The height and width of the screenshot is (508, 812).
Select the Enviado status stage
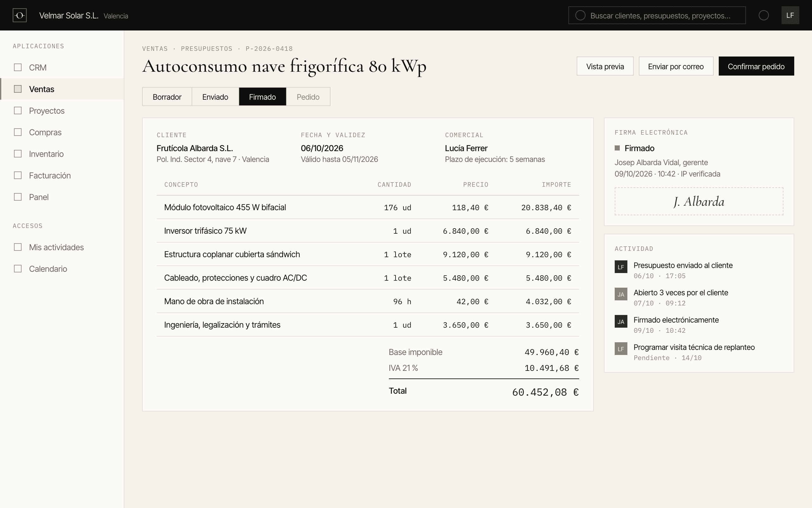(215, 97)
